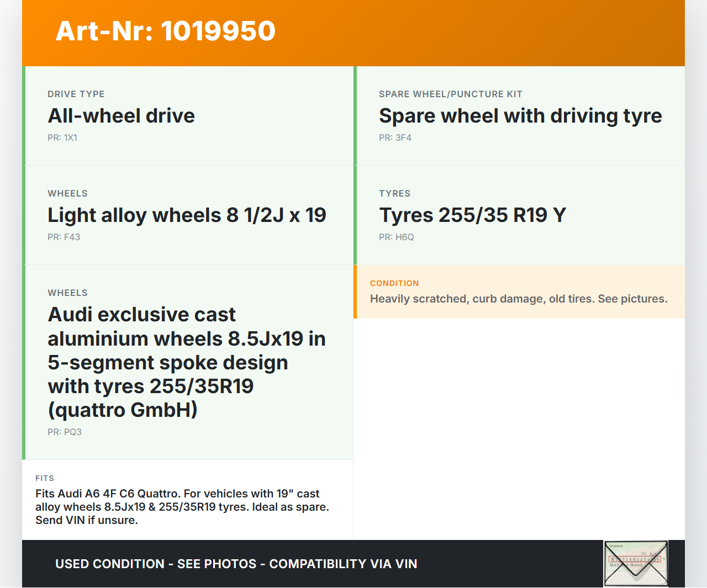
Task: Click the envelope VIN document icon
Action: [636, 563]
